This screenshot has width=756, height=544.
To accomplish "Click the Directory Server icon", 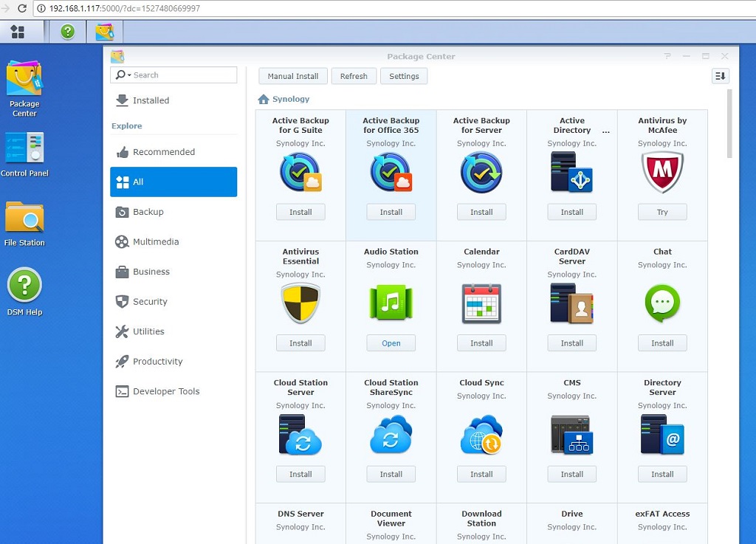I will point(662,435).
